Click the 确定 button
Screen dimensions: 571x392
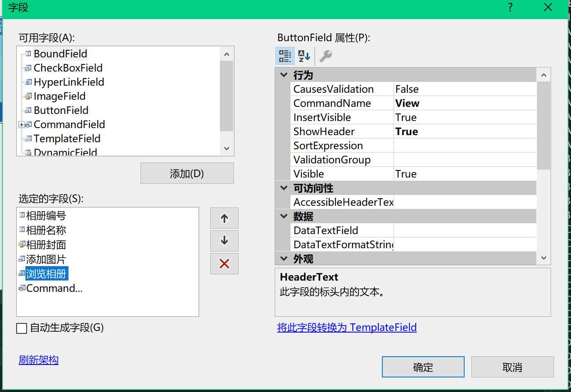click(x=423, y=367)
